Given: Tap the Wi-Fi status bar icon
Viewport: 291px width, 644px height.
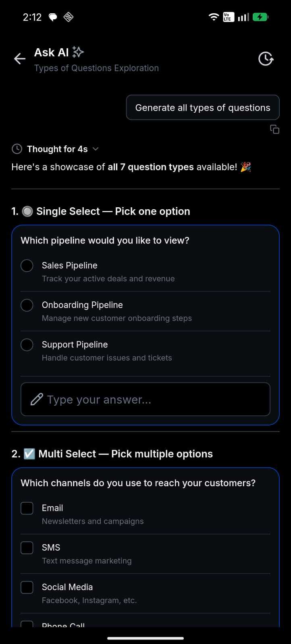Looking at the screenshot, I should click(213, 17).
